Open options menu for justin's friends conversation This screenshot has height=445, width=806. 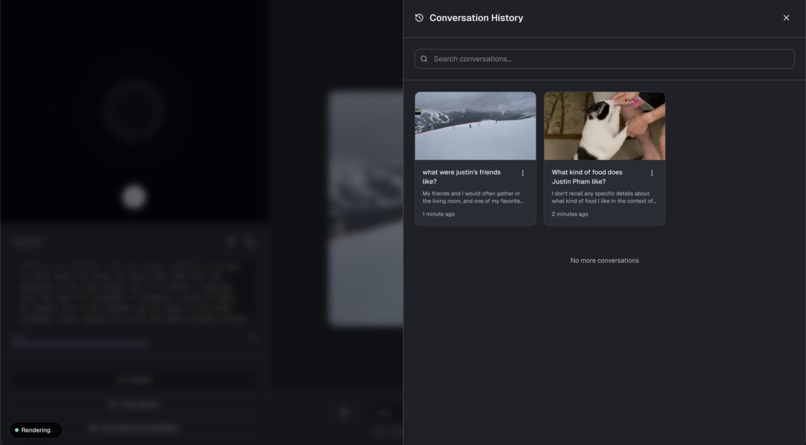523,173
